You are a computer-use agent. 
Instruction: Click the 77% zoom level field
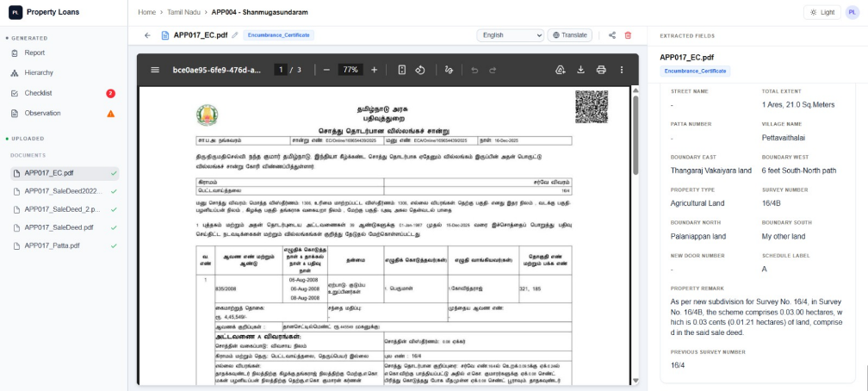pos(350,70)
